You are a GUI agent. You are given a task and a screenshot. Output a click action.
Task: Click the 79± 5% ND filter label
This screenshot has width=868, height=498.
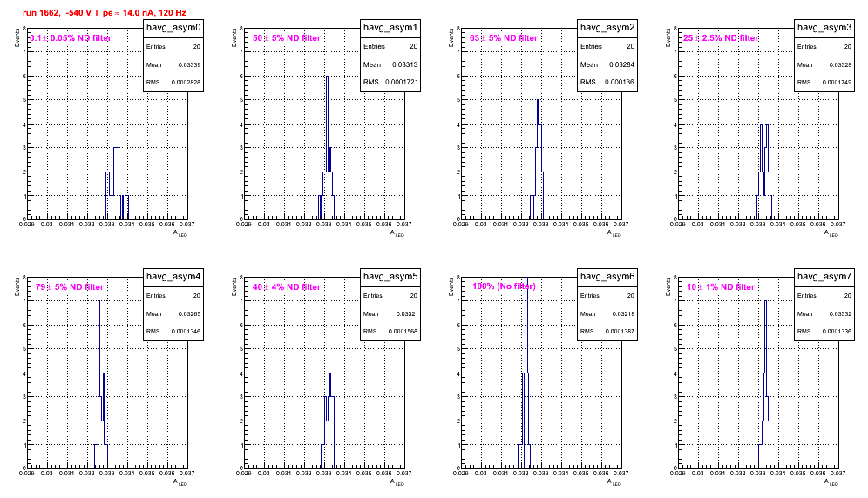click(x=70, y=287)
